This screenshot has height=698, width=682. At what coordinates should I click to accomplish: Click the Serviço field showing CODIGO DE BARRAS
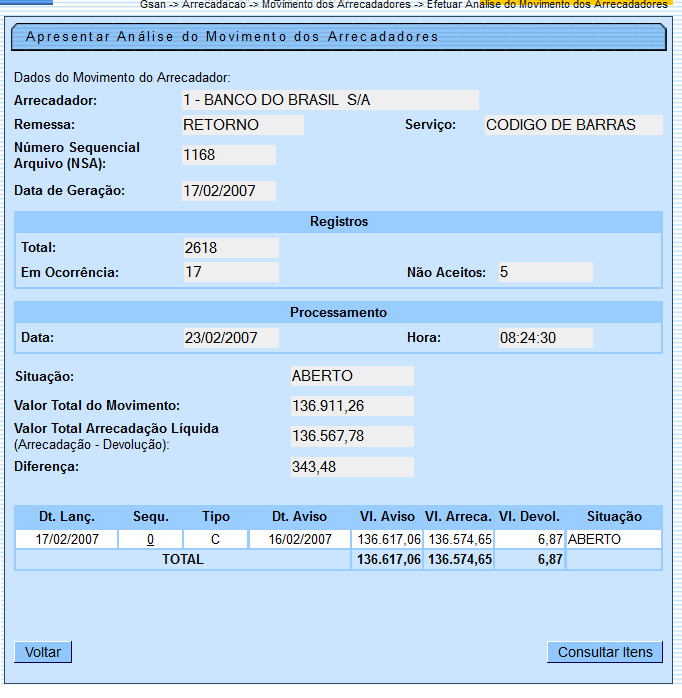click(572, 125)
